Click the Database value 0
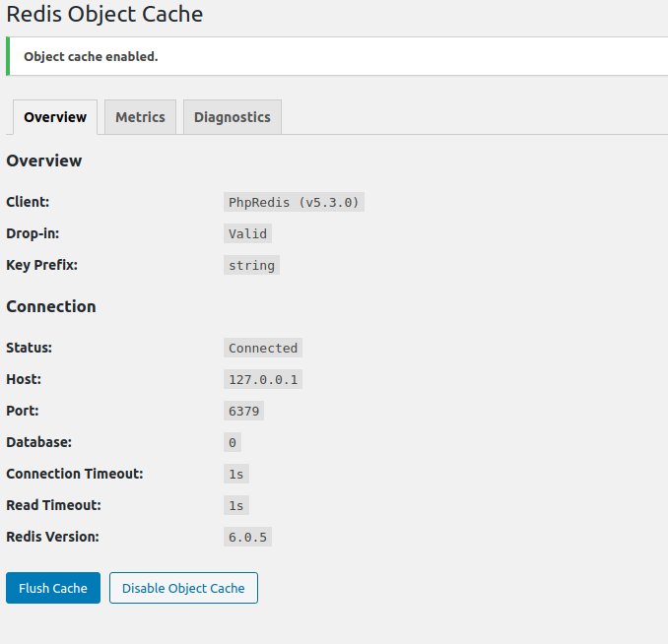 (x=233, y=442)
